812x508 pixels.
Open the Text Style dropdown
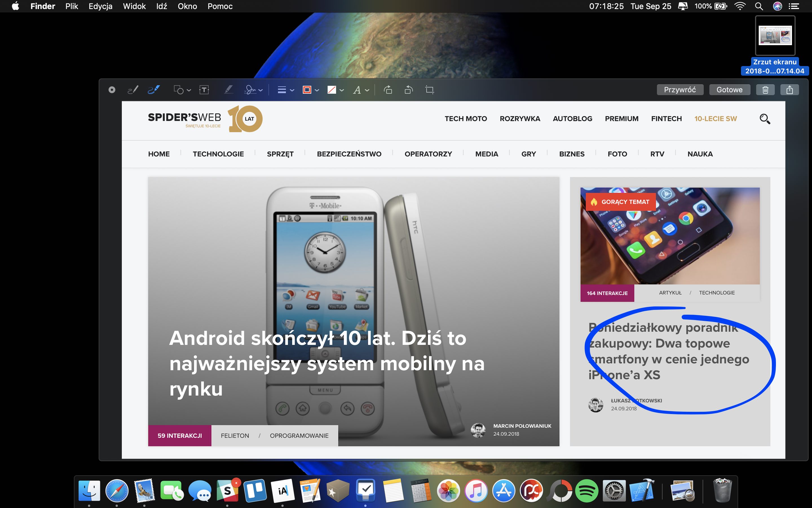click(x=361, y=90)
